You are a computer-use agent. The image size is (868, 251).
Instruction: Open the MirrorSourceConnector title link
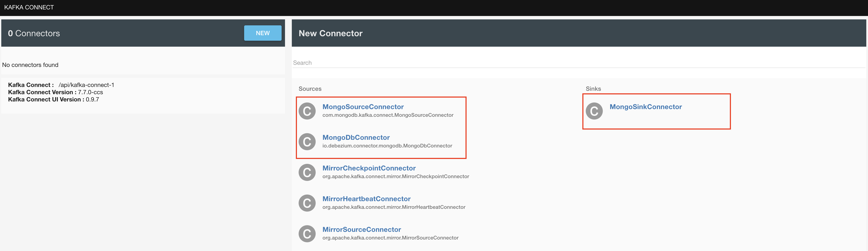[362, 229]
